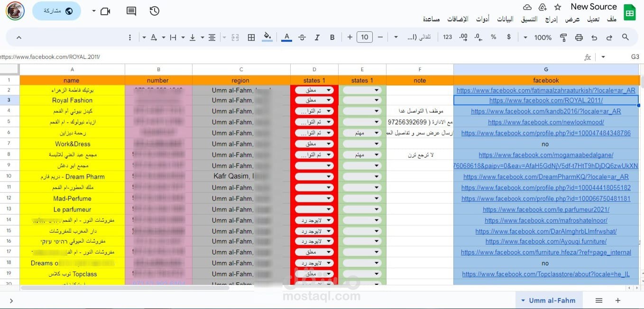Open the fill color paint bucket
The height and width of the screenshot is (309, 644).
(267, 37)
